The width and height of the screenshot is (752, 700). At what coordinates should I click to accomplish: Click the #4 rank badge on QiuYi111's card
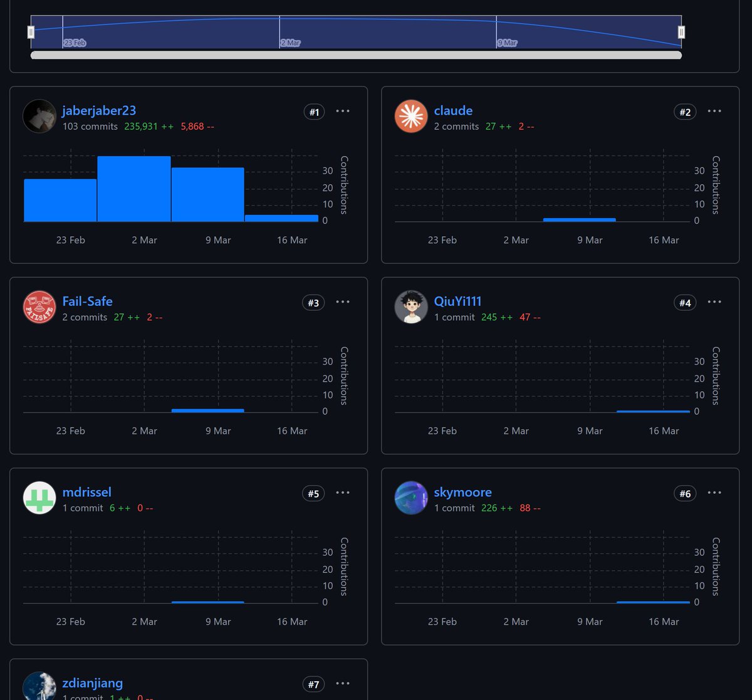[685, 302]
